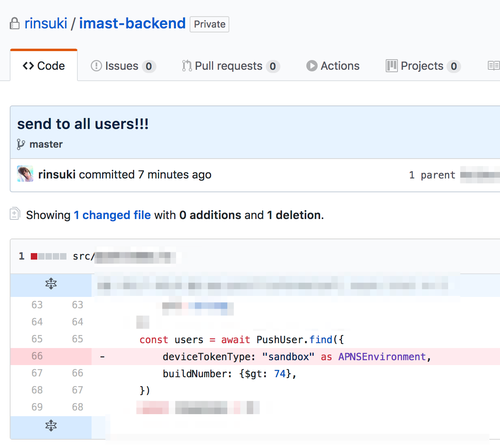Open the rinsuki owner link
Image resolution: width=500 pixels, height=447 pixels.
(x=46, y=24)
